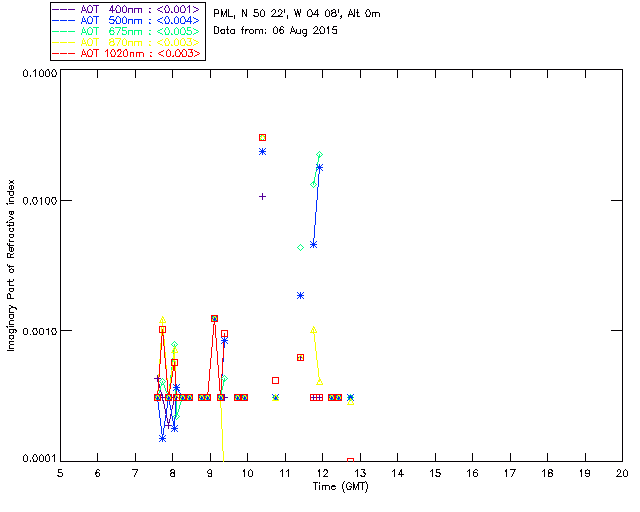
Task: Click the x-axis tick label 20
Action: (622, 473)
